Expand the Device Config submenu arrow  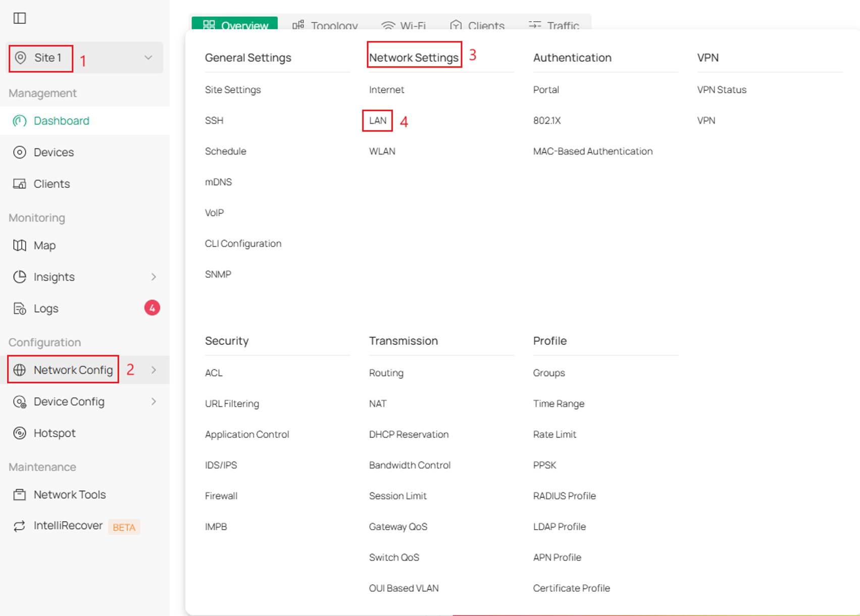154,401
